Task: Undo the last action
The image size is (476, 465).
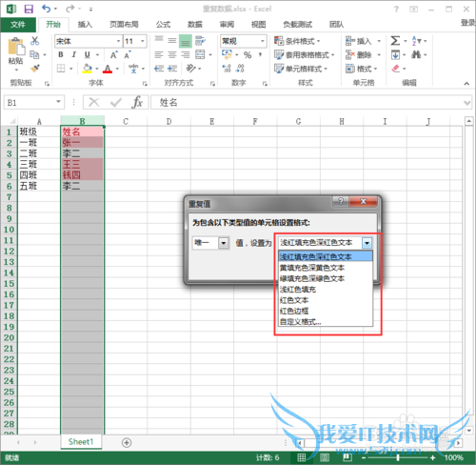Action: point(47,9)
